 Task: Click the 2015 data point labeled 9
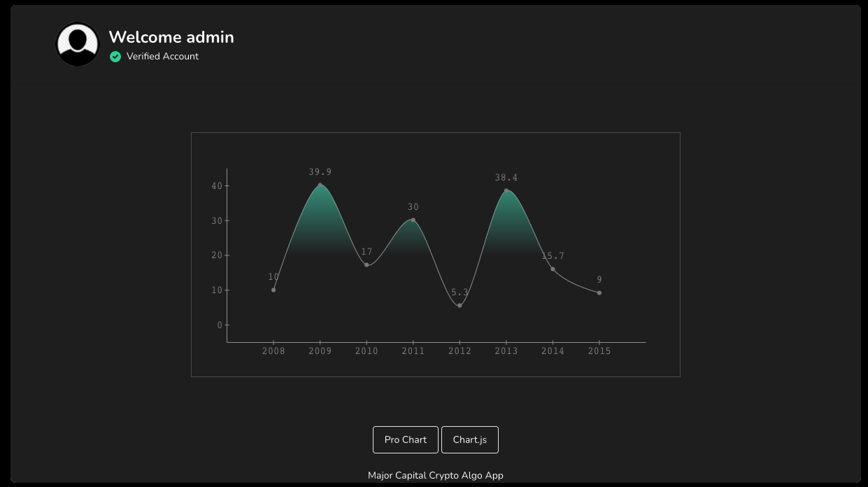click(x=599, y=293)
